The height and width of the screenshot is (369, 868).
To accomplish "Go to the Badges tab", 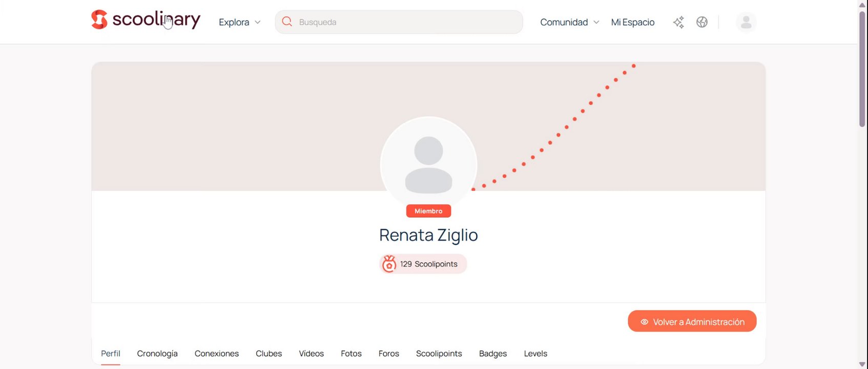I will (493, 354).
